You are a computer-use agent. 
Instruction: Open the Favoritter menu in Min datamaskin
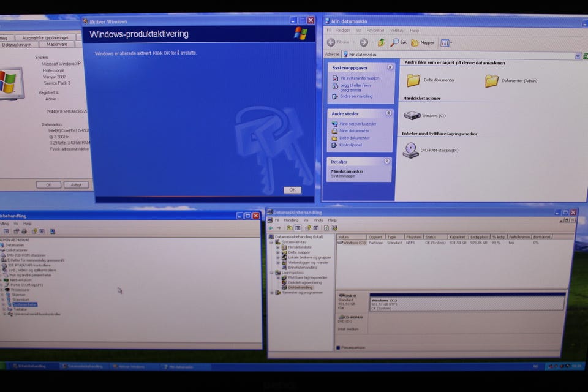tap(375, 31)
